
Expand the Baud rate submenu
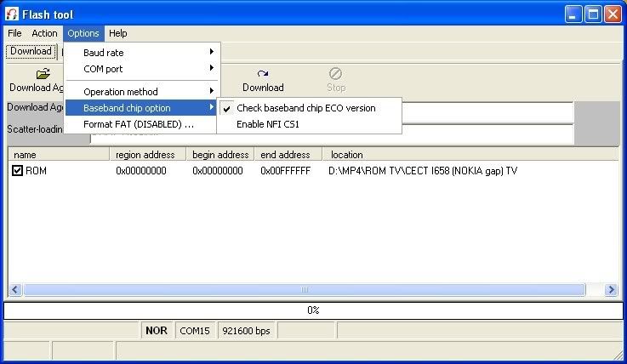tap(142, 53)
